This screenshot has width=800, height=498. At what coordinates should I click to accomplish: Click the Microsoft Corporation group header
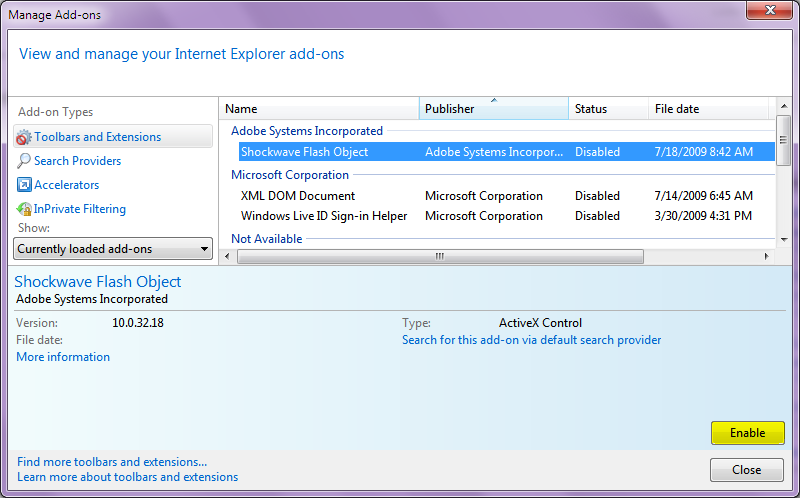[x=290, y=175]
